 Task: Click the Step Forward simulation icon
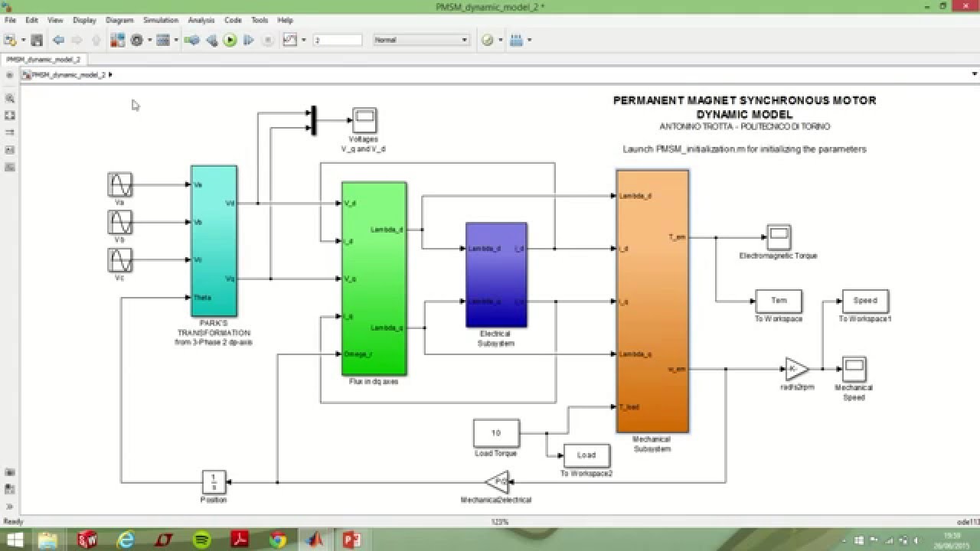[x=248, y=40]
